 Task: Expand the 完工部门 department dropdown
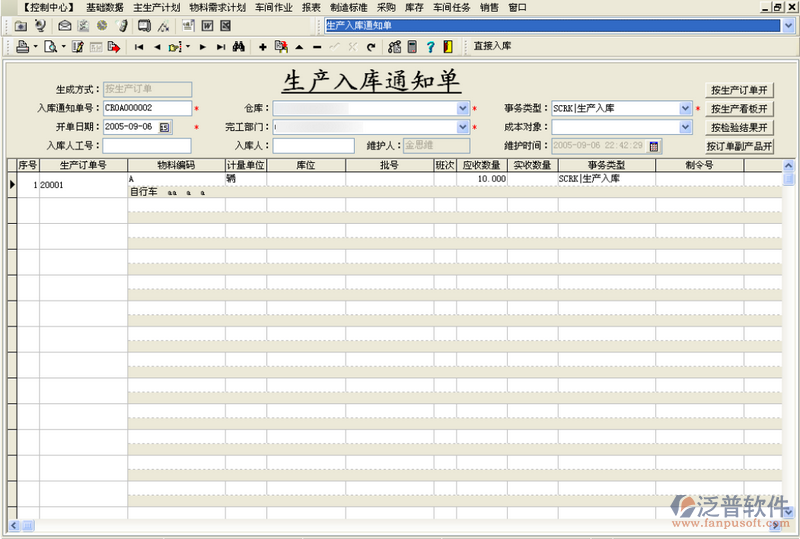coord(463,127)
